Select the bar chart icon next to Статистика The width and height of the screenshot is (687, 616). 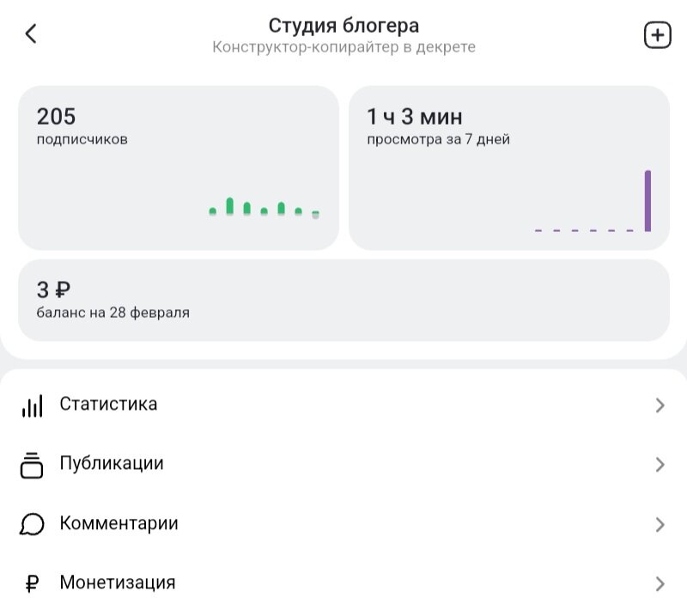tap(31, 405)
